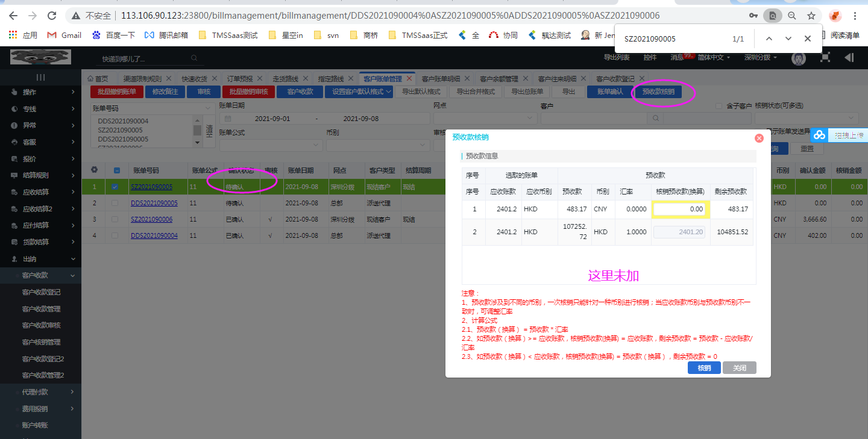Viewport: 868px width, 439px height.
Task: Switch to the 渠道限制规则 tab
Action: tap(142, 79)
